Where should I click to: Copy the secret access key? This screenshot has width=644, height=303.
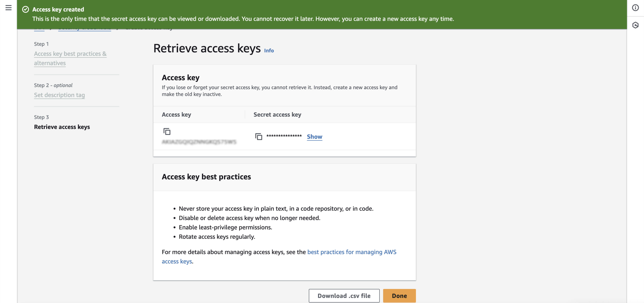(x=259, y=137)
